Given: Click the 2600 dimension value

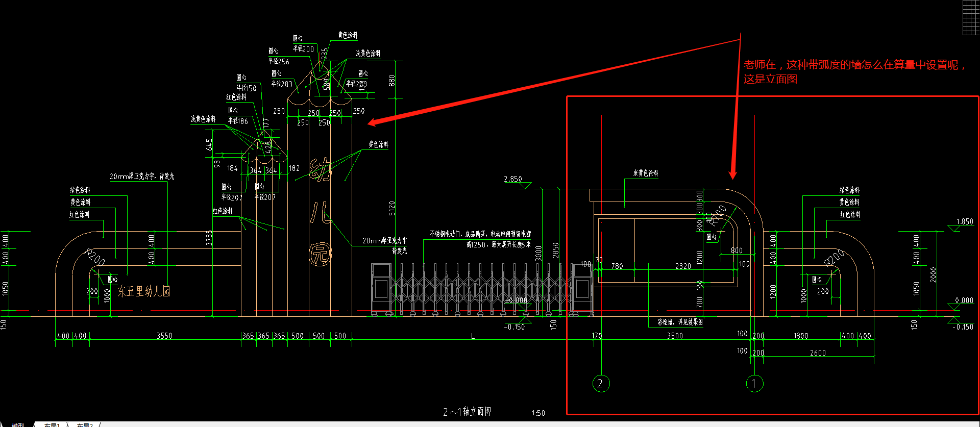Looking at the screenshot, I should (x=818, y=353).
